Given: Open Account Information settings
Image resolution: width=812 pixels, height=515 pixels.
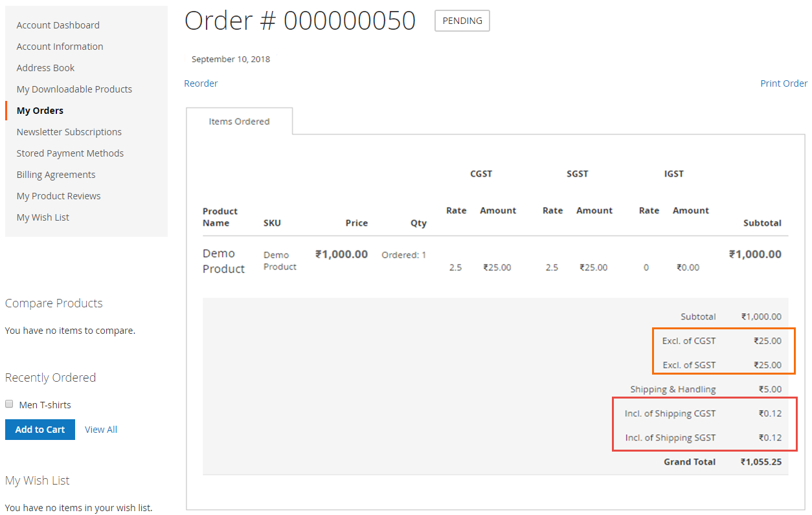Looking at the screenshot, I should [60, 46].
